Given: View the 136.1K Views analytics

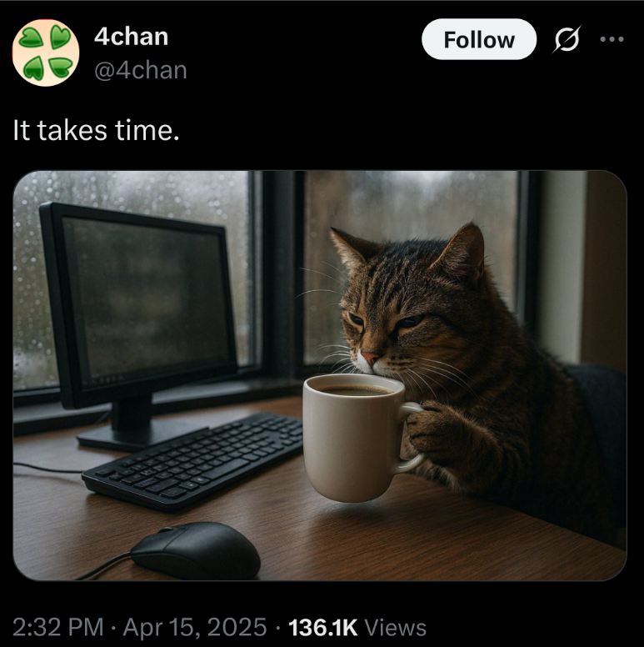Looking at the screenshot, I should pyautogui.click(x=357, y=627).
